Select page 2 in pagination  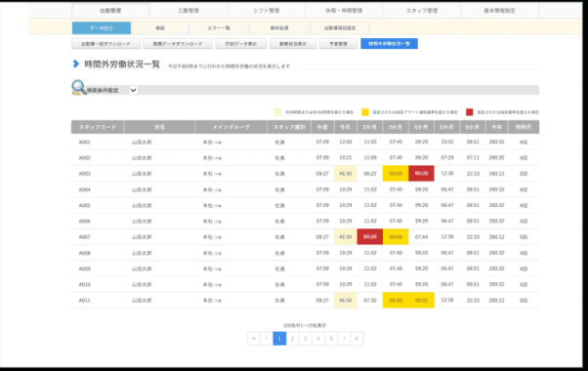point(292,339)
